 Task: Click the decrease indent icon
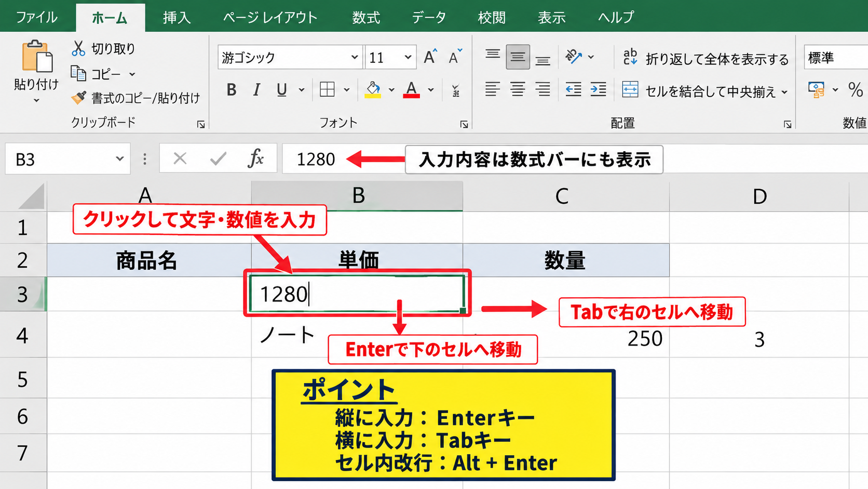573,89
